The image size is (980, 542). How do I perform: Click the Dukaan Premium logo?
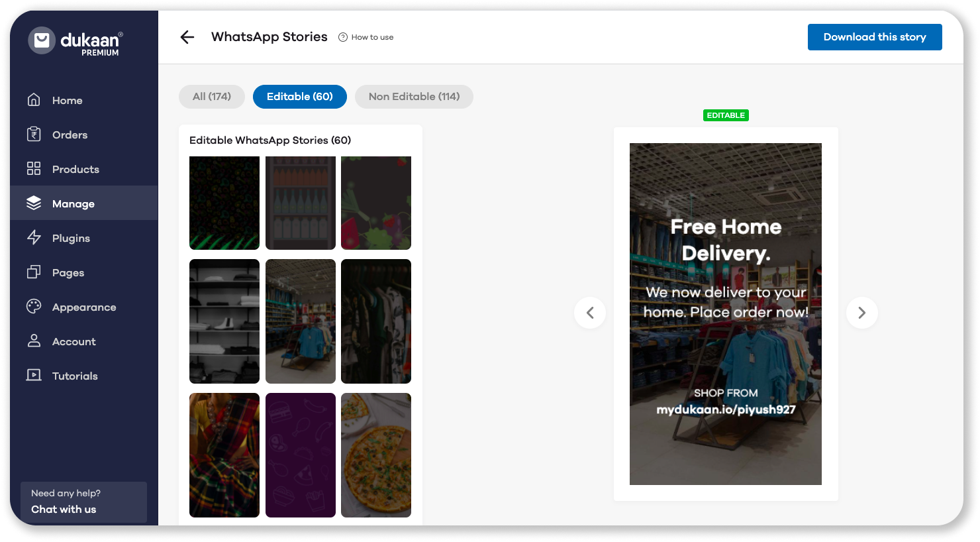coord(75,42)
